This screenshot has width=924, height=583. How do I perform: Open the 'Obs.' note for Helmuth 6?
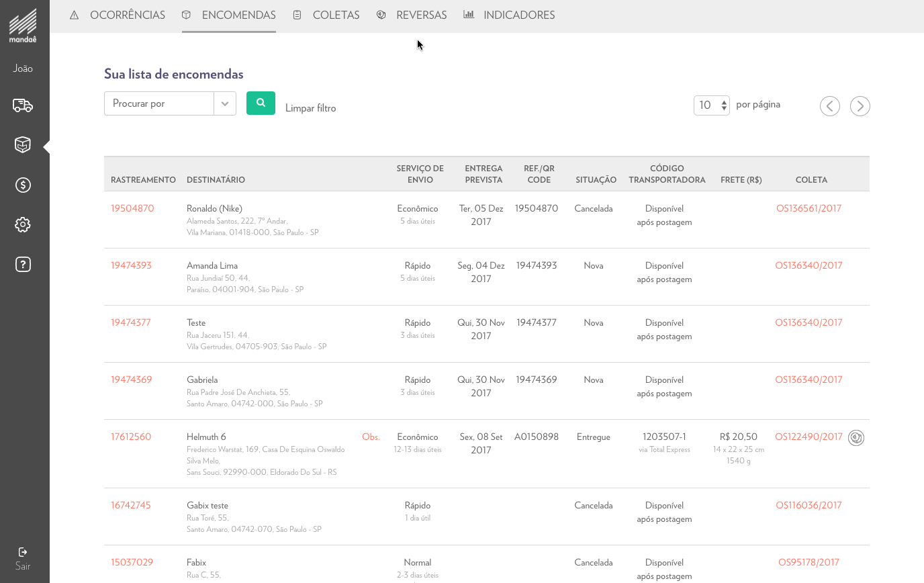pyautogui.click(x=371, y=437)
